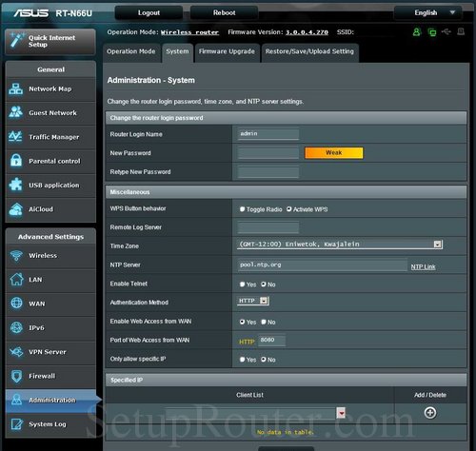
Task: Expand the Client List dropdown arrow
Action: [x=341, y=413]
